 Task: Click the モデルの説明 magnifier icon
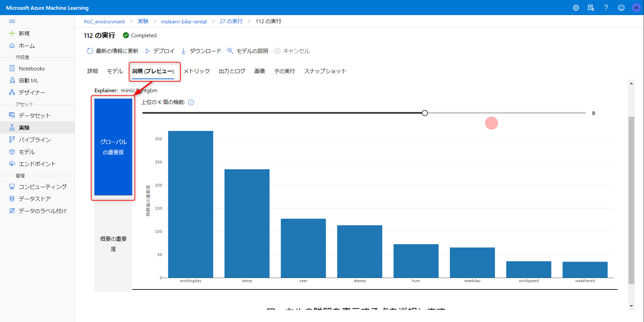point(230,51)
